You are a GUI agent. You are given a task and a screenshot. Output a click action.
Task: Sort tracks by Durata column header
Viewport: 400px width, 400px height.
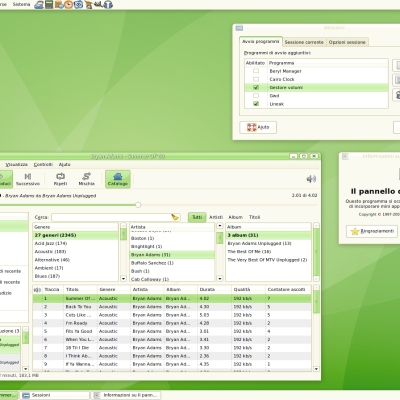[x=214, y=289]
